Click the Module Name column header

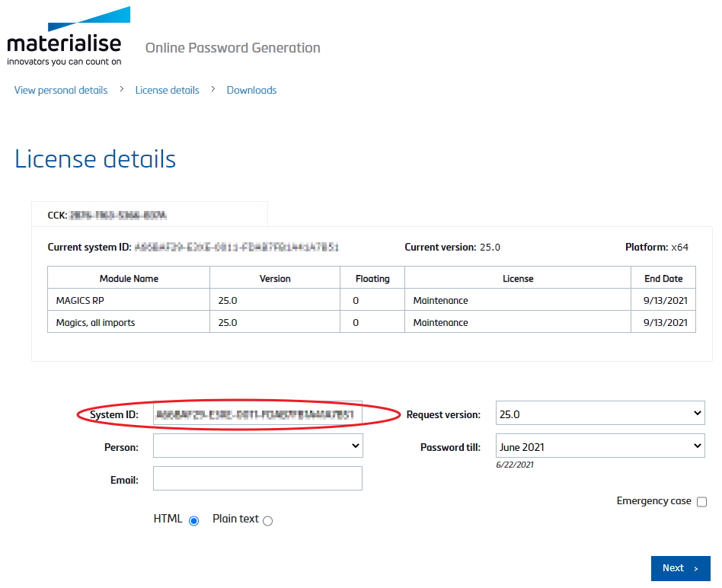point(128,277)
